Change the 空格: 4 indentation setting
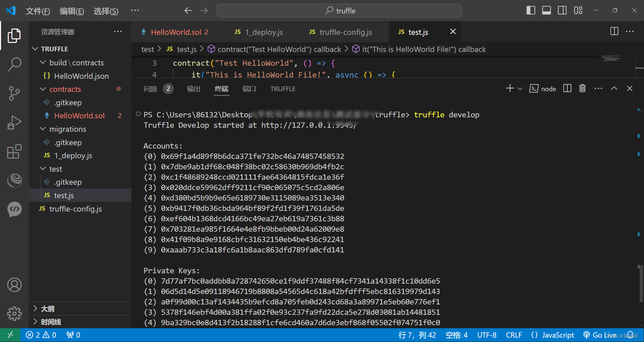This screenshot has width=644, height=342. (x=456, y=335)
